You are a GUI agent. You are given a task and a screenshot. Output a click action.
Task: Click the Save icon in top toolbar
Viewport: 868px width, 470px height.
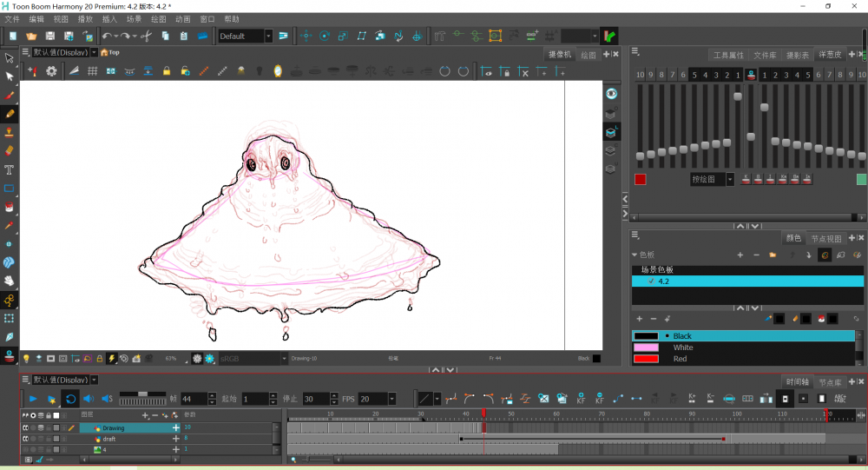49,36
